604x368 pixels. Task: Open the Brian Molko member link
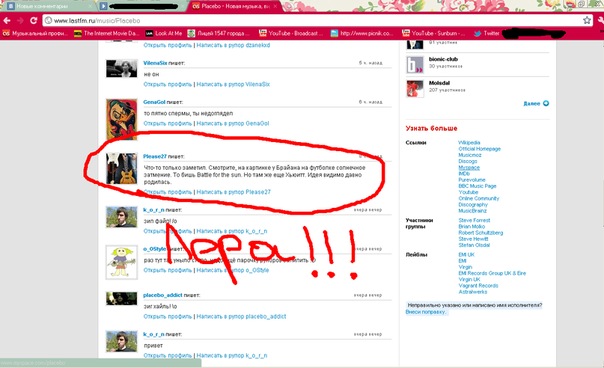click(471, 227)
